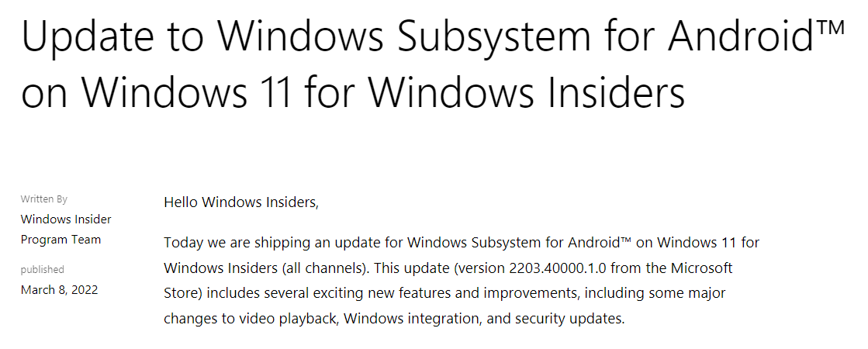868x349 pixels.
Task: Click the 'video playback' phrase
Action: coord(296,318)
